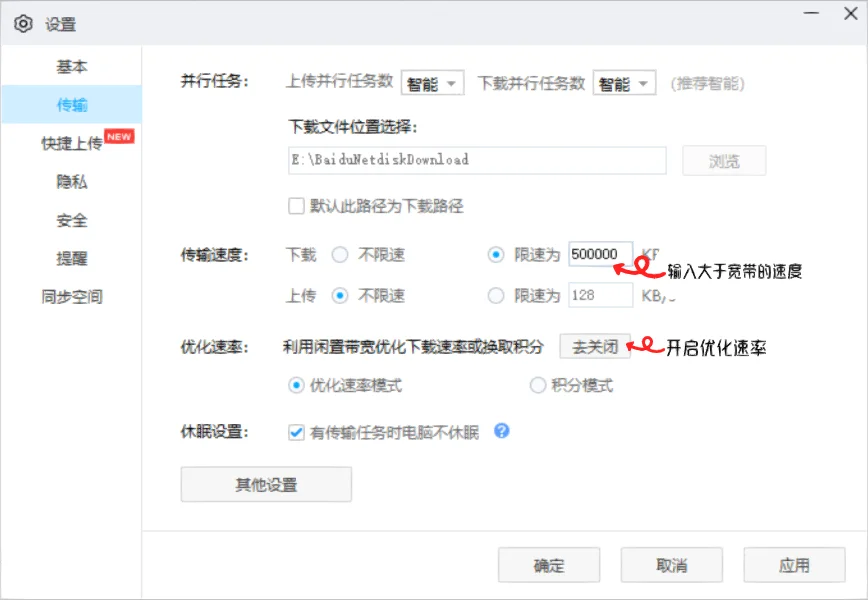Select 限速为 for upload speed
Viewport: 868px width, 600px height.
pyautogui.click(x=495, y=295)
